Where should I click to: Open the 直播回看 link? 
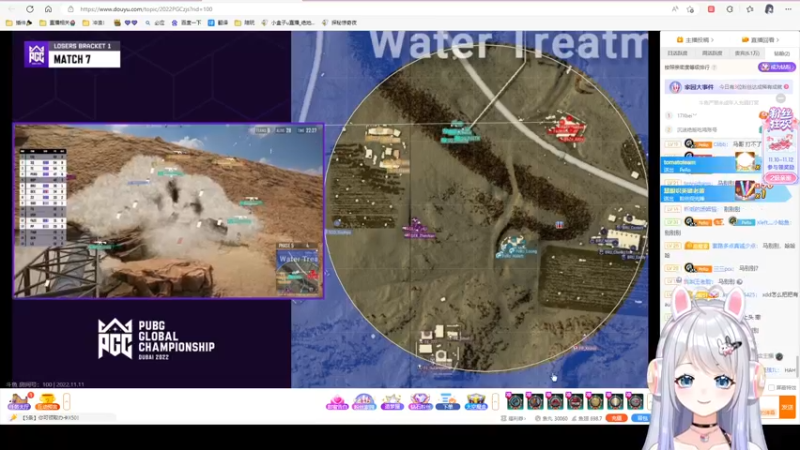click(760, 40)
